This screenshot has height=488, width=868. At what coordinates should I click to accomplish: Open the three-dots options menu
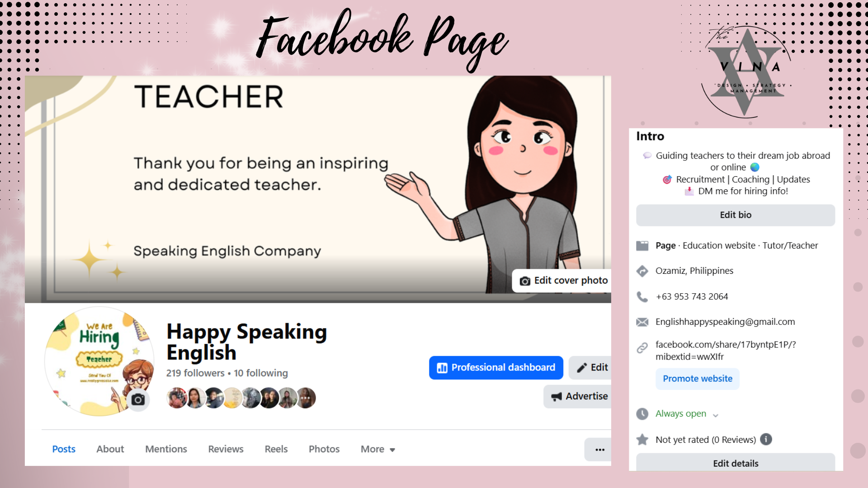(x=599, y=450)
